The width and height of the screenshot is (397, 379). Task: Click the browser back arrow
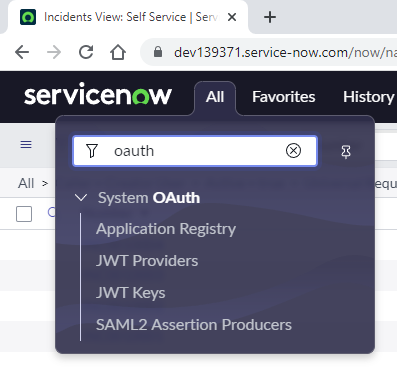click(x=22, y=52)
